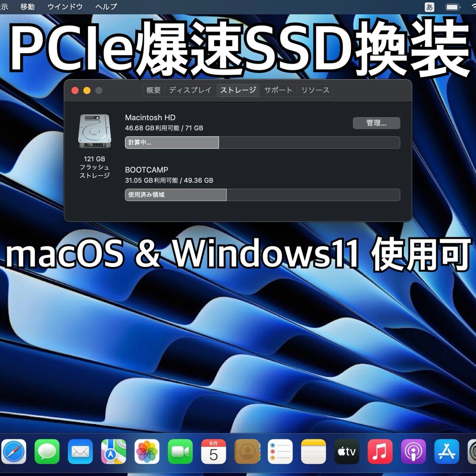Viewport: 476px width, 476px height.
Task: Switch to the ディスプレイ tab
Action: [x=190, y=90]
